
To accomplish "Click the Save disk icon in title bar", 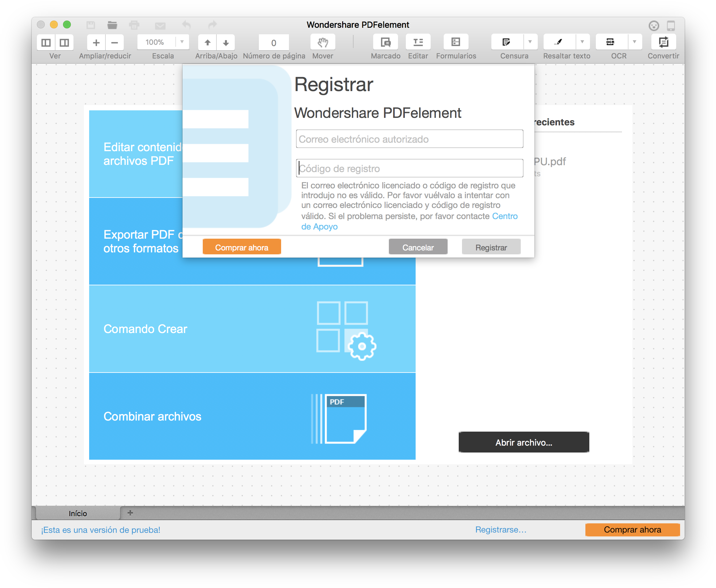I will 90,25.
